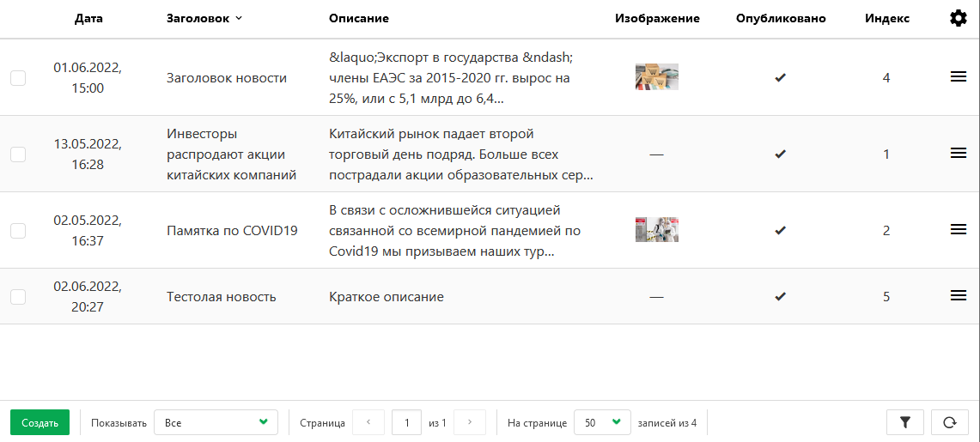Click the Индекс column header
This screenshot has height=442, width=980.
[886, 18]
